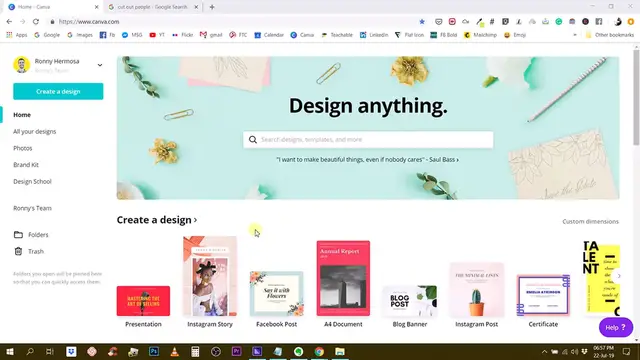Show hidden system tray icons
Image resolution: width=640 pixels, height=360 pixels.
click(544, 351)
